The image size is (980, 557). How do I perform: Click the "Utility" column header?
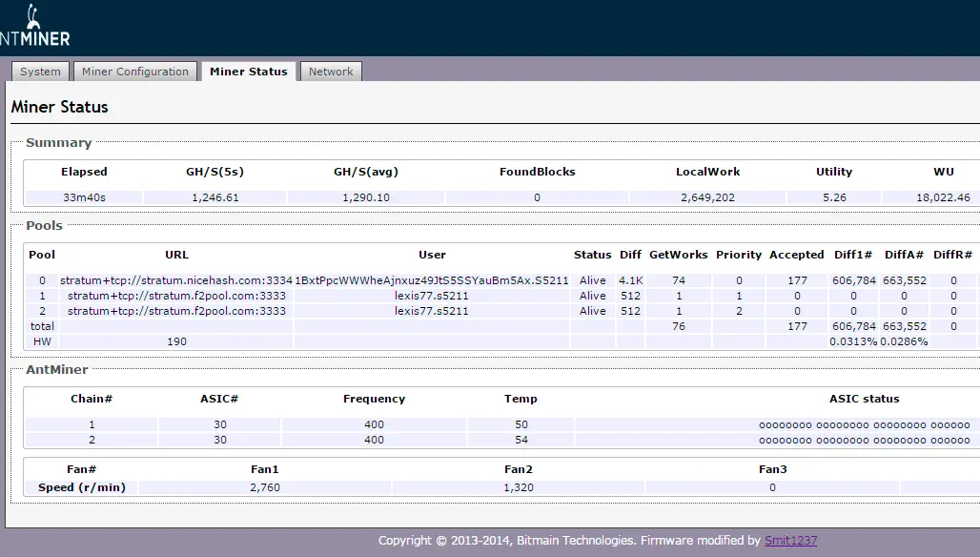[x=834, y=172]
